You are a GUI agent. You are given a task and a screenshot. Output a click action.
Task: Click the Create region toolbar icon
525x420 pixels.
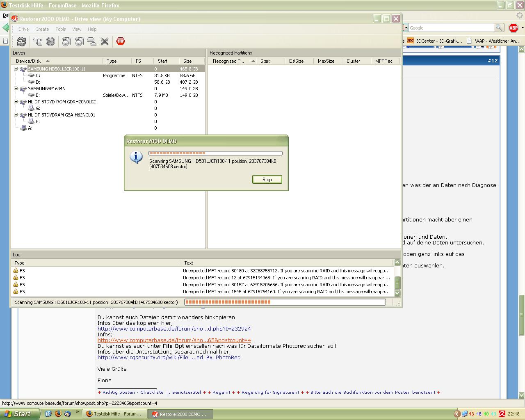[x=92, y=41]
